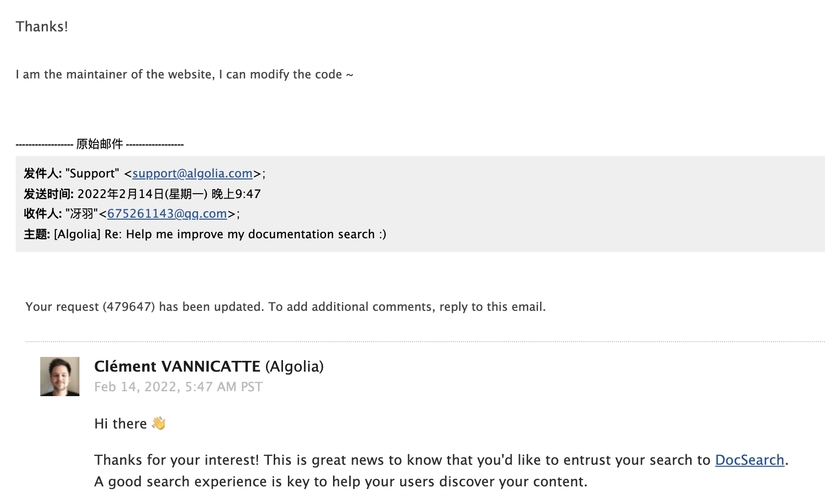Click the 收件人 recipient label
Viewport: 825px width, 504px height.
[x=43, y=214]
